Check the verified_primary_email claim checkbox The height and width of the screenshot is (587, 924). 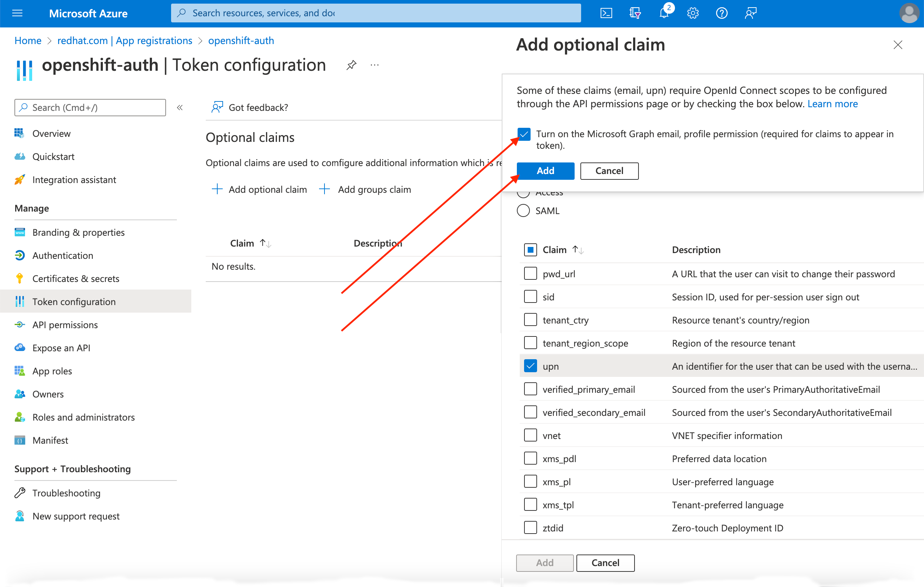530,389
